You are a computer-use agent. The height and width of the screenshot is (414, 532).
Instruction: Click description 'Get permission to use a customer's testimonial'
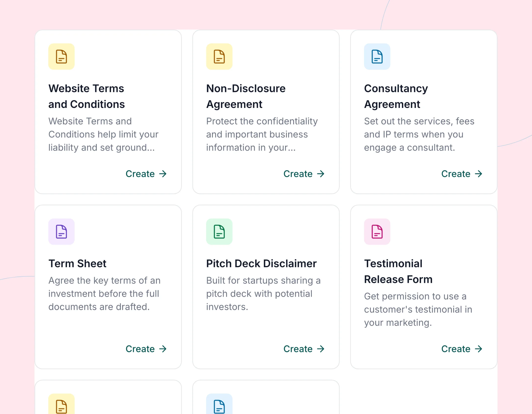pos(418,309)
